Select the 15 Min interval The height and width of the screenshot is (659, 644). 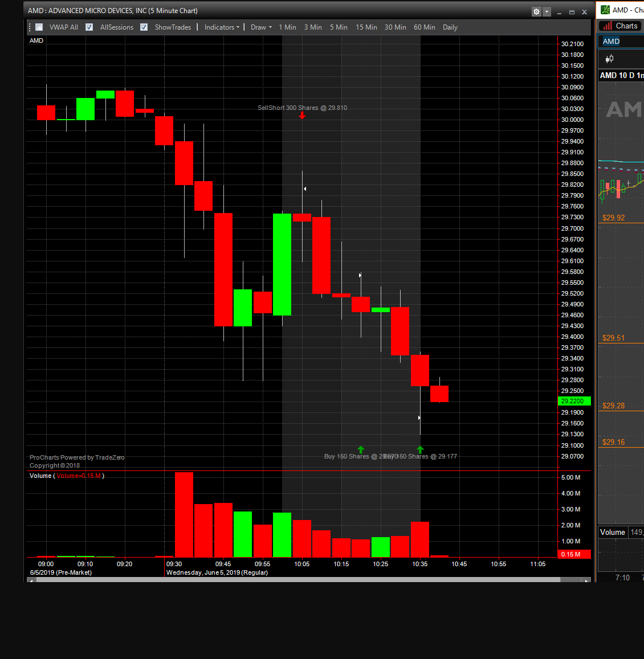(x=366, y=27)
